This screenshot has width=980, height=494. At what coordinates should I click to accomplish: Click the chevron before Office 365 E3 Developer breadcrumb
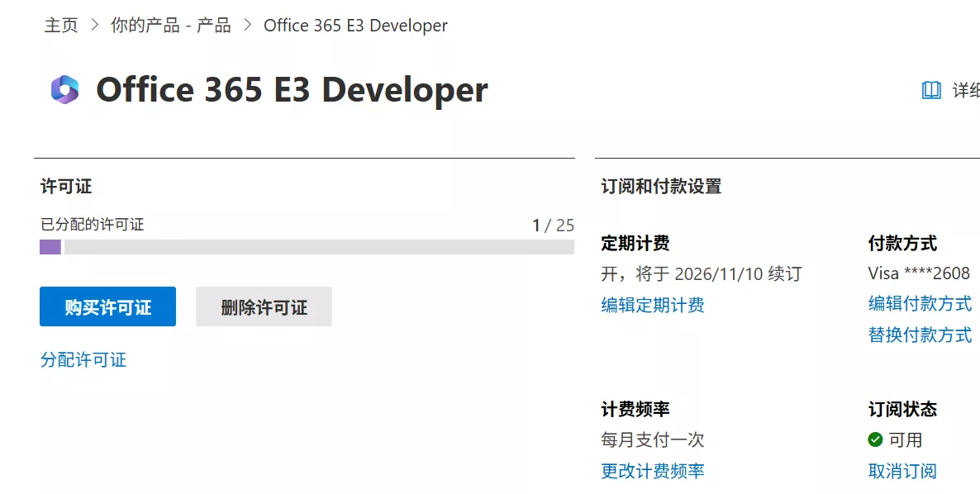click(247, 26)
